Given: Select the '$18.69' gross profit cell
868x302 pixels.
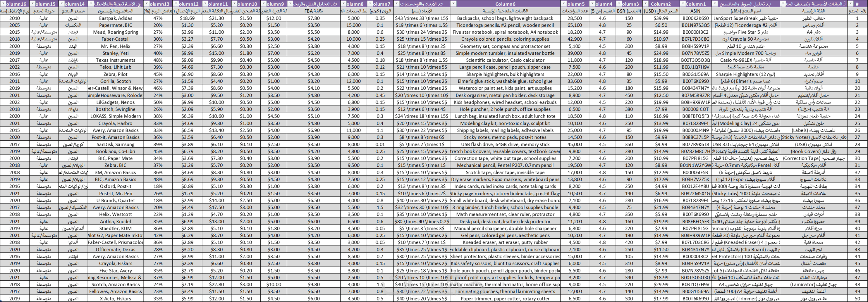Looking at the screenshot, I should [187, 18].
